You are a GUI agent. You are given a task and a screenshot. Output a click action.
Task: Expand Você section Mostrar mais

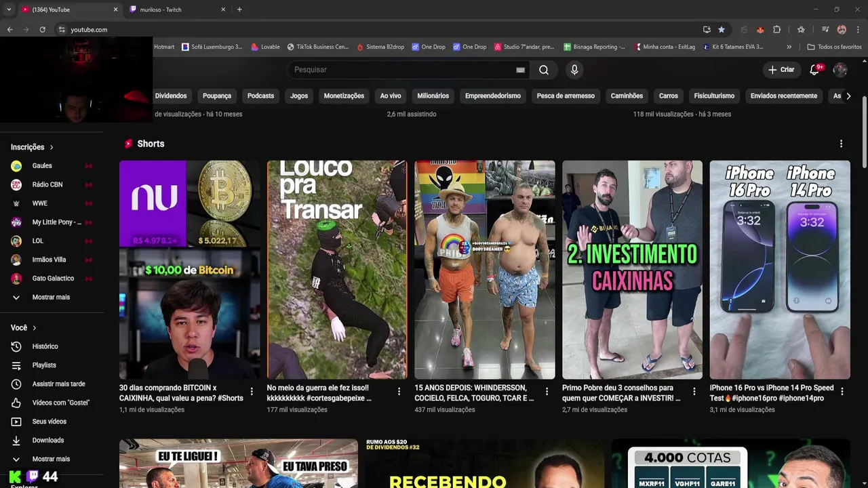[52, 459]
